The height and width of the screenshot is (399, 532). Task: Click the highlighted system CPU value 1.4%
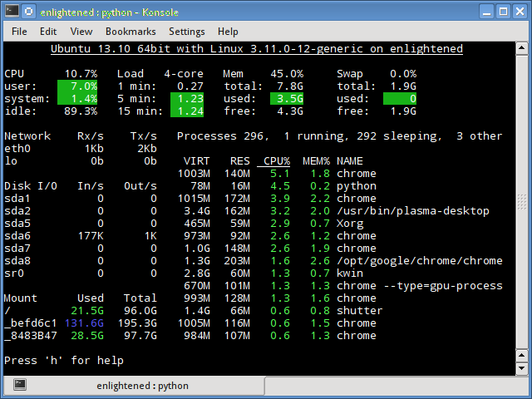point(77,98)
